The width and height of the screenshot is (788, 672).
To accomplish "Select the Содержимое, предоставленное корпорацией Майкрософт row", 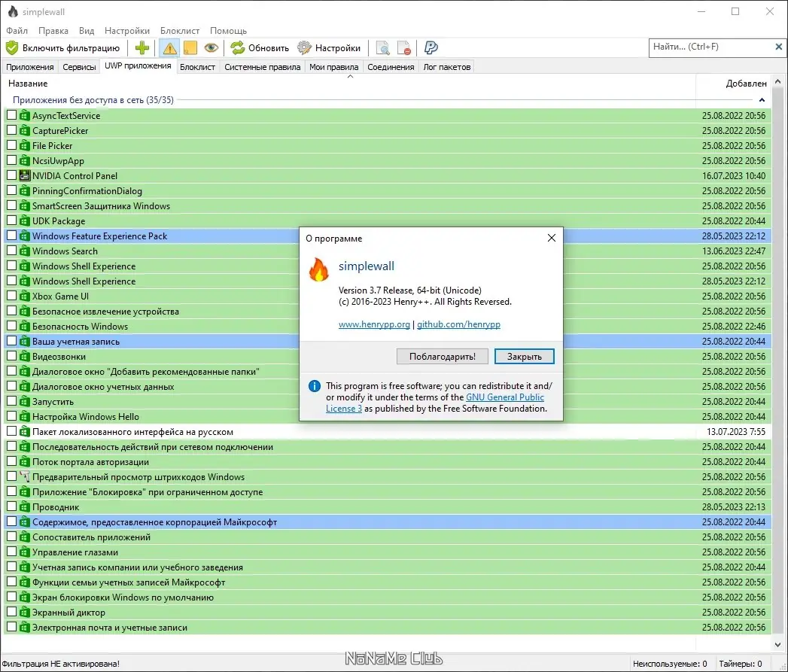I will tap(388, 521).
